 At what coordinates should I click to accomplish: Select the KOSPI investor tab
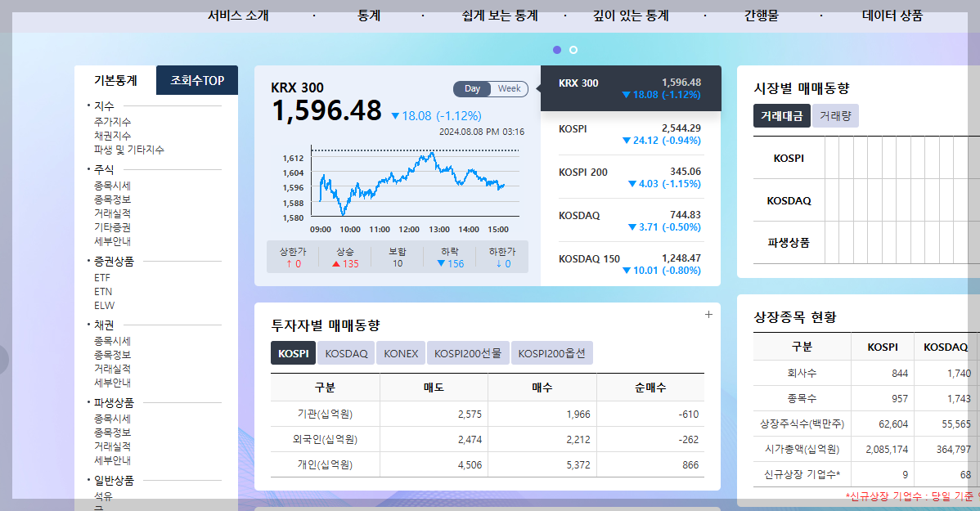(x=293, y=353)
